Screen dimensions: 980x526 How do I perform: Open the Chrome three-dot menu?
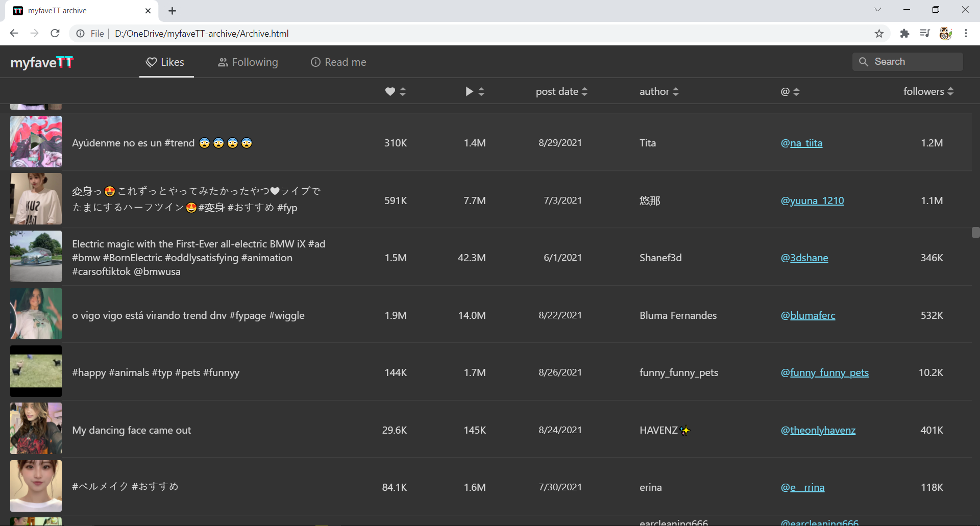966,33
